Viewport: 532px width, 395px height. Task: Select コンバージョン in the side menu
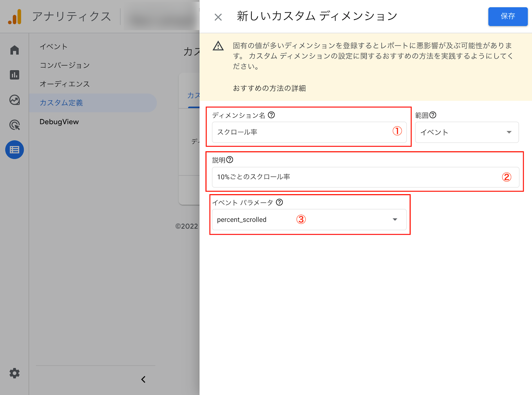click(65, 65)
